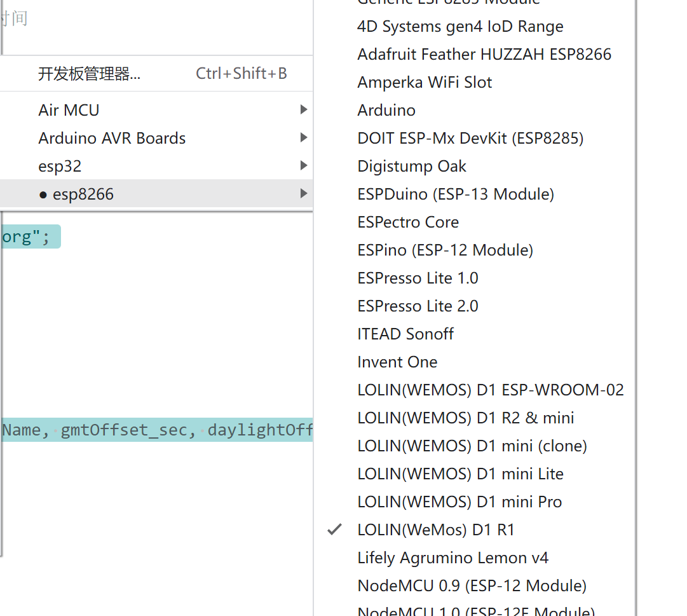This screenshot has width=687, height=616.
Task: Open the selected esp8266 boards submenu
Action: (x=156, y=194)
